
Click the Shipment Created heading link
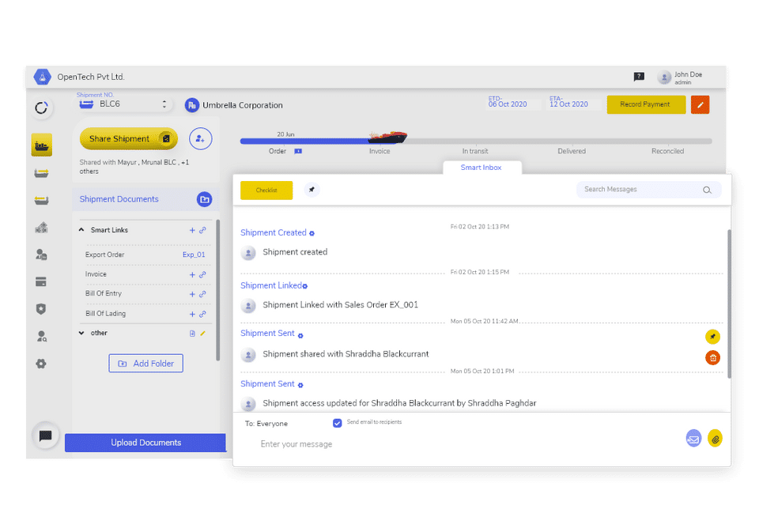click(274, 233)
